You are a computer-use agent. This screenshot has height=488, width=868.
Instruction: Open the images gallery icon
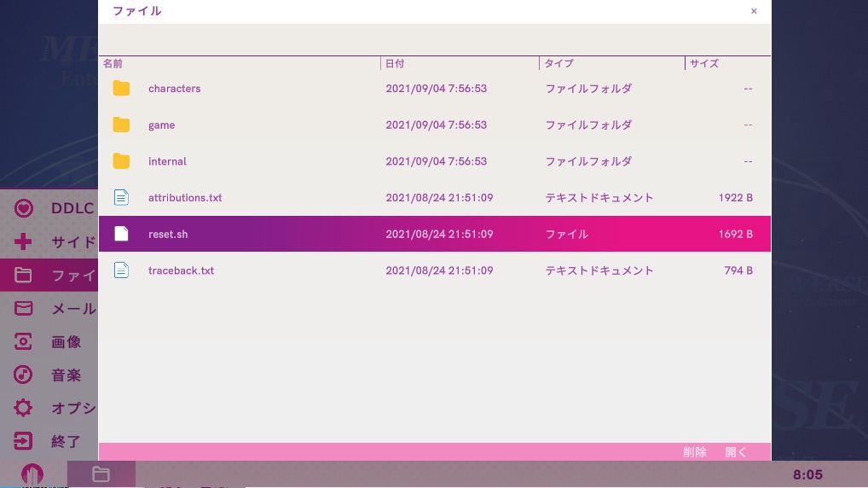24,342
